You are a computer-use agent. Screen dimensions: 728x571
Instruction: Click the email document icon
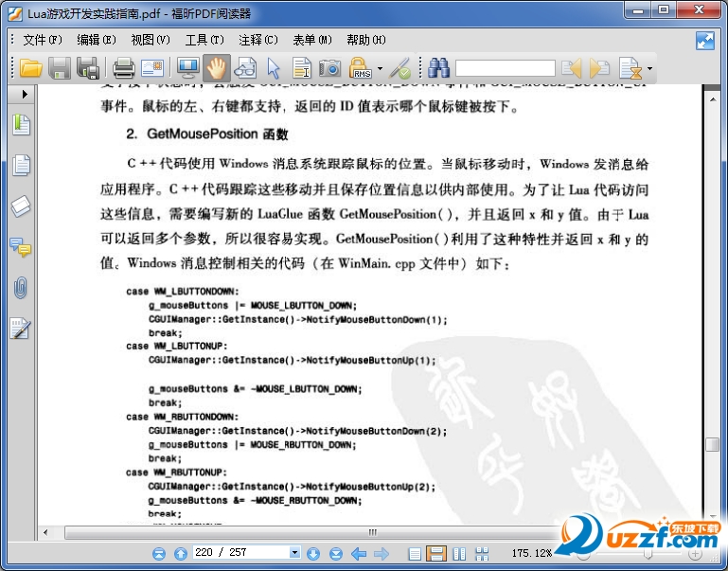[x=152, y=69]
